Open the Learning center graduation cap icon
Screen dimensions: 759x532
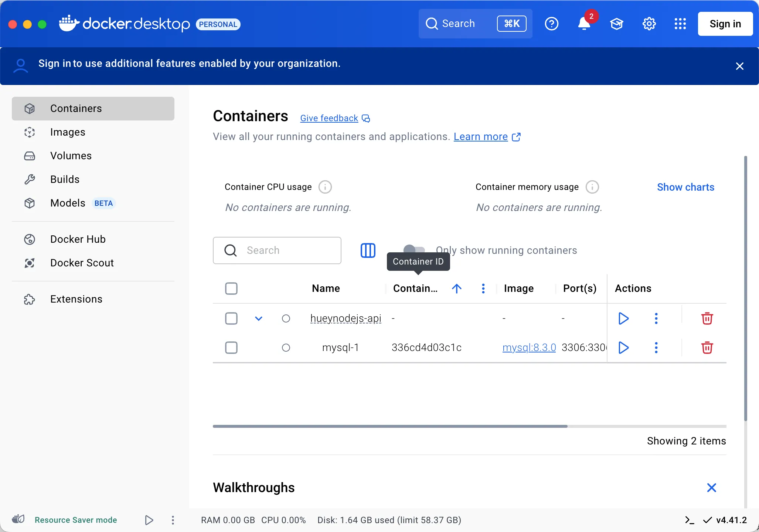coord(616,24)
